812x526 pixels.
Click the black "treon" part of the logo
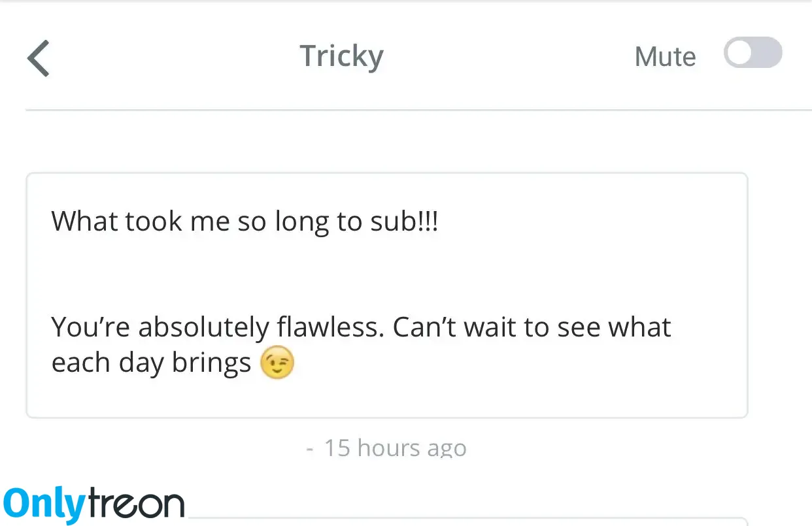136,504
